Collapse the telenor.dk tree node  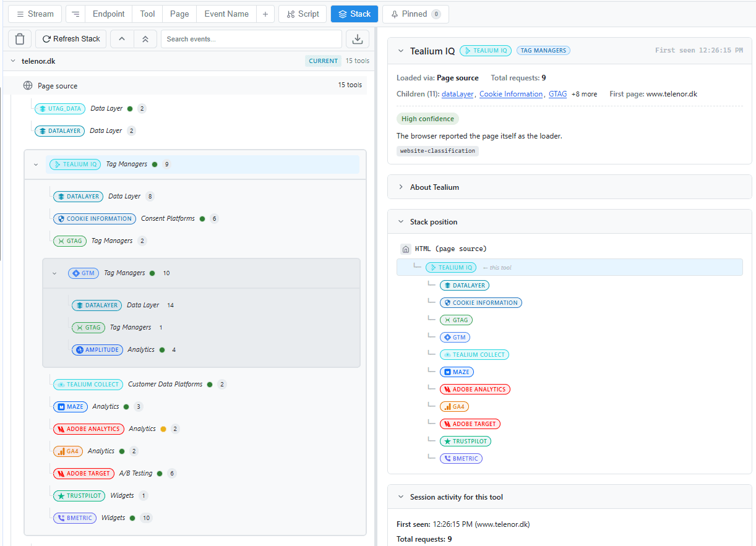coord(13,61)
